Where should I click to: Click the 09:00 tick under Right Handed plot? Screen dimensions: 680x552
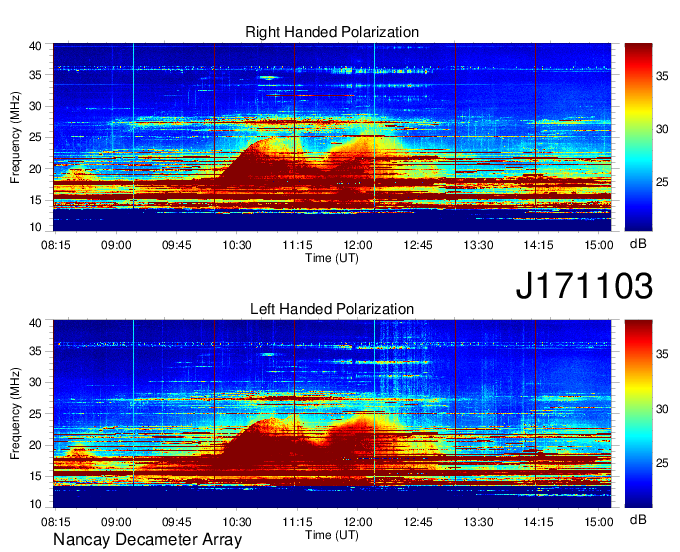[x=116, y=245]
